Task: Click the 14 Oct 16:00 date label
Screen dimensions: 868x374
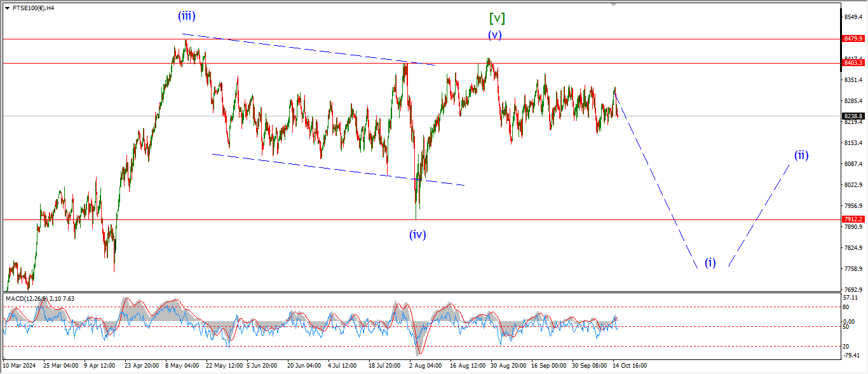Action: 630,366
